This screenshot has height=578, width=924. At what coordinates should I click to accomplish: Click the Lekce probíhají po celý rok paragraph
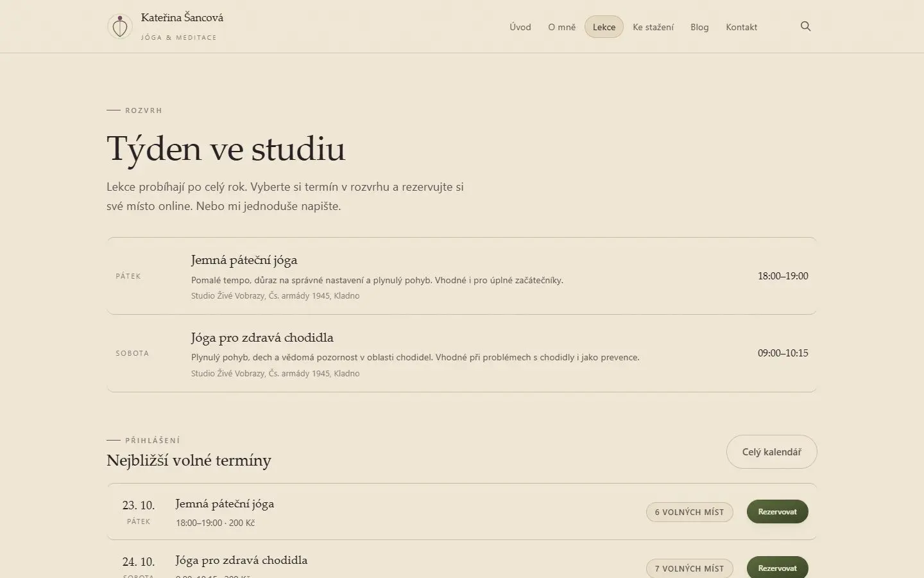[x=285, y=197]
